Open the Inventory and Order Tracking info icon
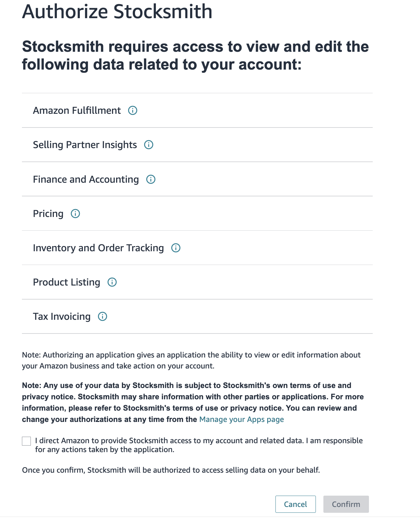Screen dimensions: 420x521 (x=176, y=248)
